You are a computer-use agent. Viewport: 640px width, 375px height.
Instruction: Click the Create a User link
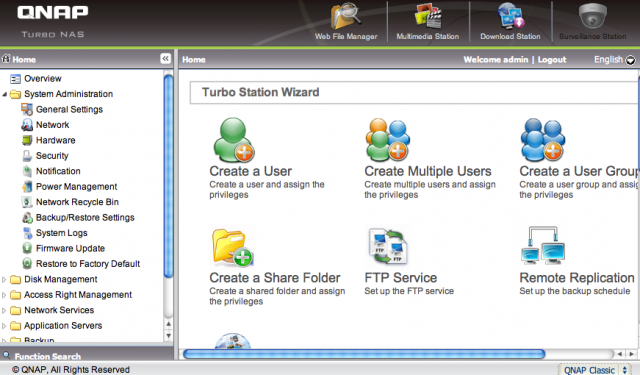(x=251, y=171)
